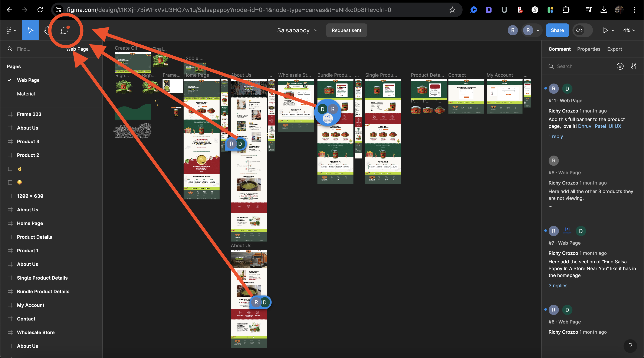Viewport: 644px width, 358px height.
Task: Click the Present play icon
Action: (x=605, y=30)
